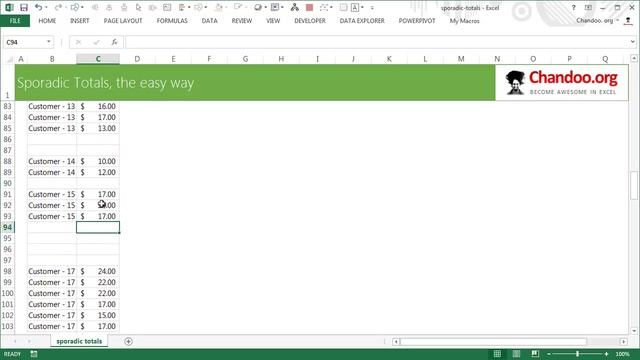The height and width of the screenshot is (360, 640).
Task: Open Excel Help question mark
Action: [x=573, y=7]
